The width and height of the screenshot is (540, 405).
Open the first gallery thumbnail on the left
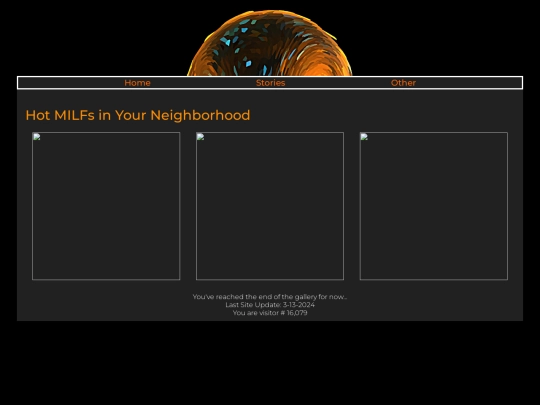(x=106, y=206)
